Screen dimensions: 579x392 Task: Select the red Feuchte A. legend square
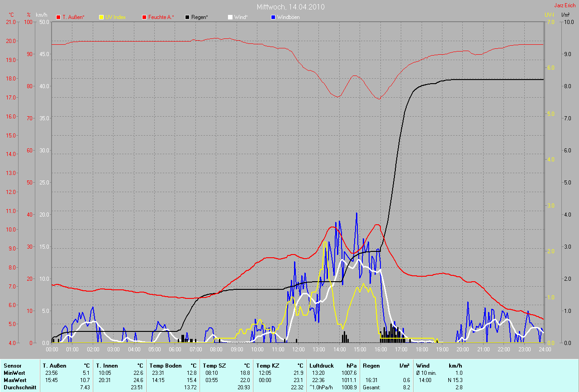[x=145, y=17]
